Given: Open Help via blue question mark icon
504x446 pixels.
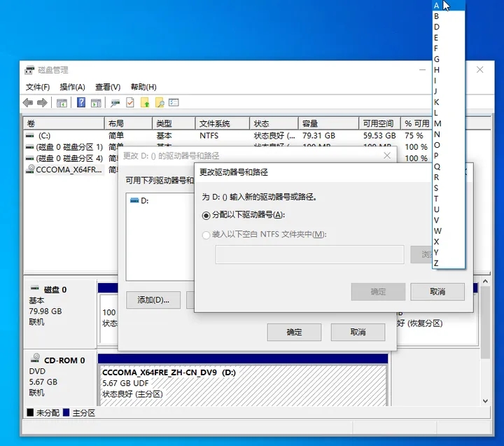Looking at the screenshot, I should [81, 103].
